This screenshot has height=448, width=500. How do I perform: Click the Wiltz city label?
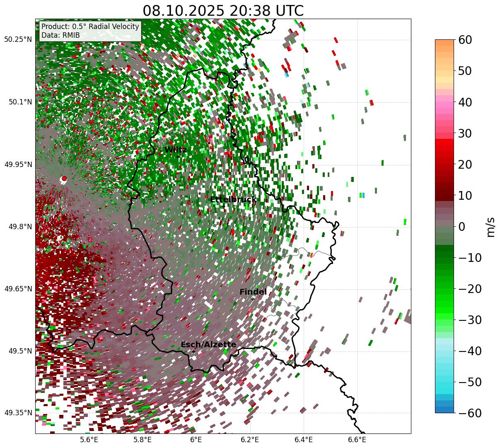(176, 150)
